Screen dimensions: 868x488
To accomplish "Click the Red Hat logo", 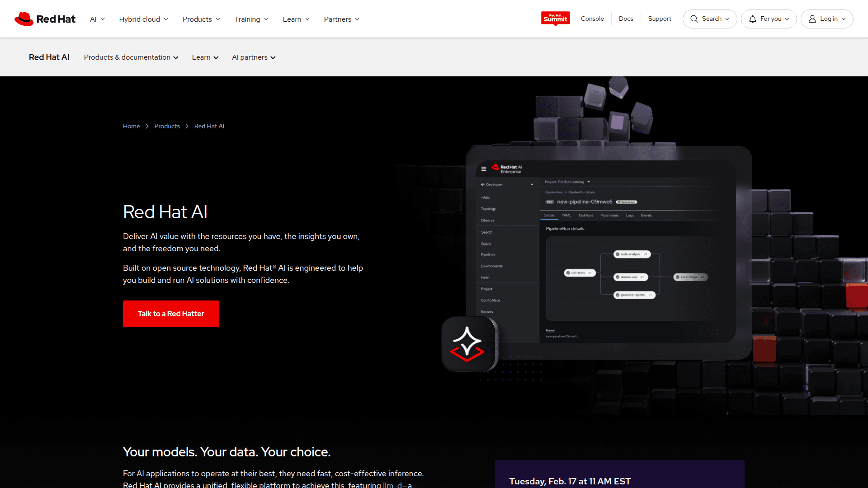I will tap(44, 19).
